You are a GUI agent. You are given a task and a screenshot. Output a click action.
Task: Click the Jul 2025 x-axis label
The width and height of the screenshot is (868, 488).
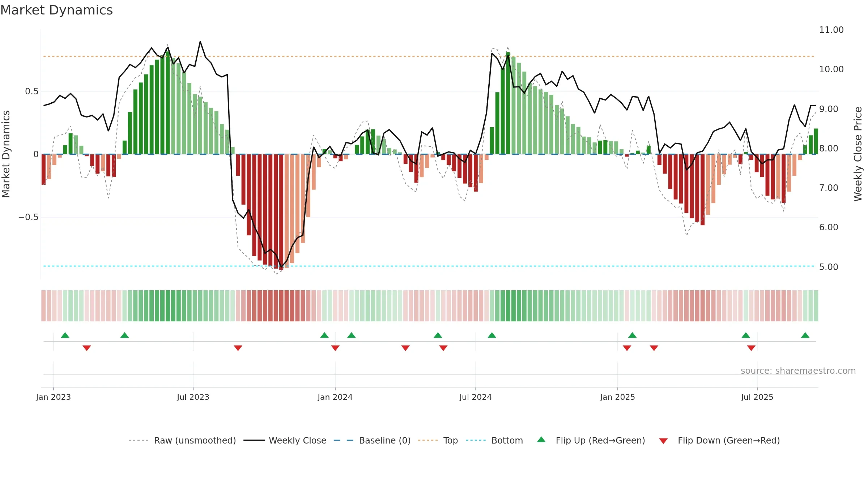757,397
